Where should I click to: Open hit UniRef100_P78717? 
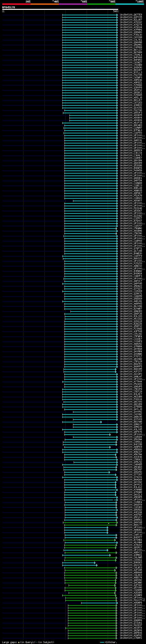point(131,357)
